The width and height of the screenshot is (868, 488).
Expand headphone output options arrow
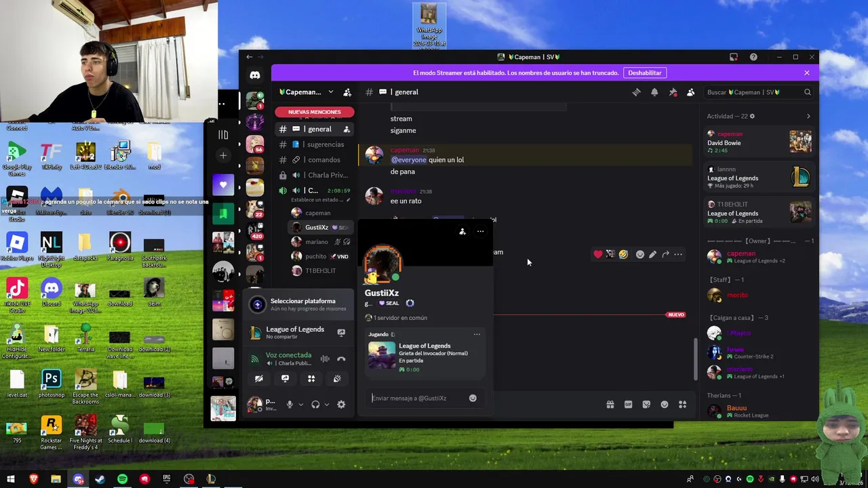(x=326, y=405)
